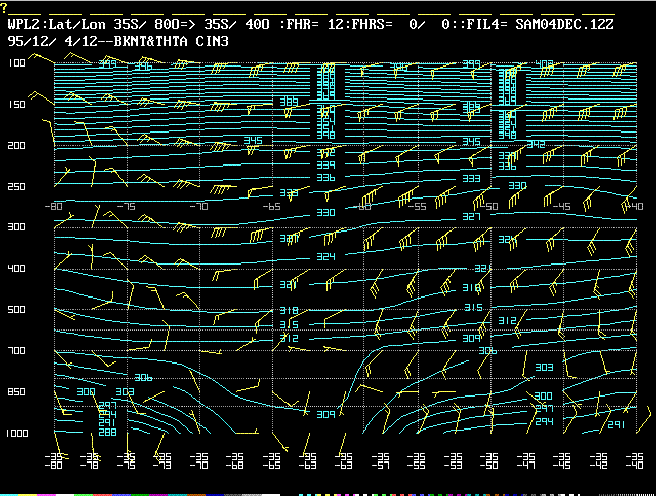Click the bottom axis station label -35/-73
The width and height of the screenshot is (656, 496).
[162, 461]
